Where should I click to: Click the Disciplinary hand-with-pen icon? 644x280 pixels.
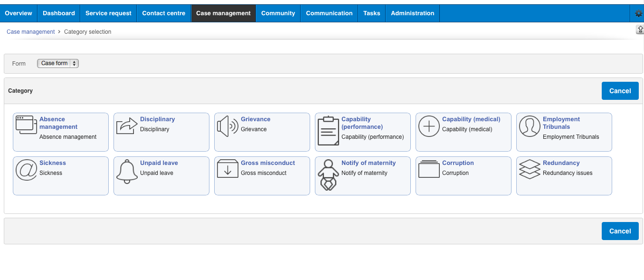127,125
